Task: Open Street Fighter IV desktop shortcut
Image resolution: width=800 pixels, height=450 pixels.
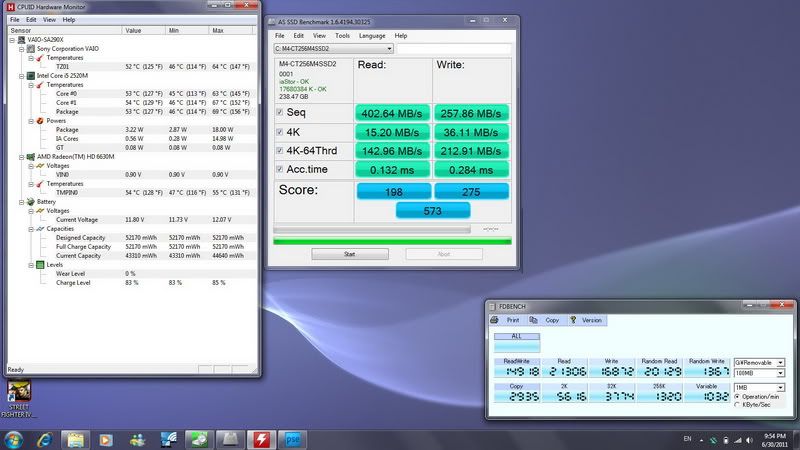Action: coord(20,391)
